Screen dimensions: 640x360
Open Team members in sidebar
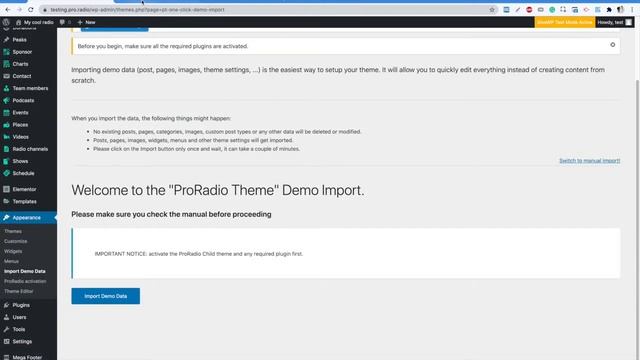29,88
